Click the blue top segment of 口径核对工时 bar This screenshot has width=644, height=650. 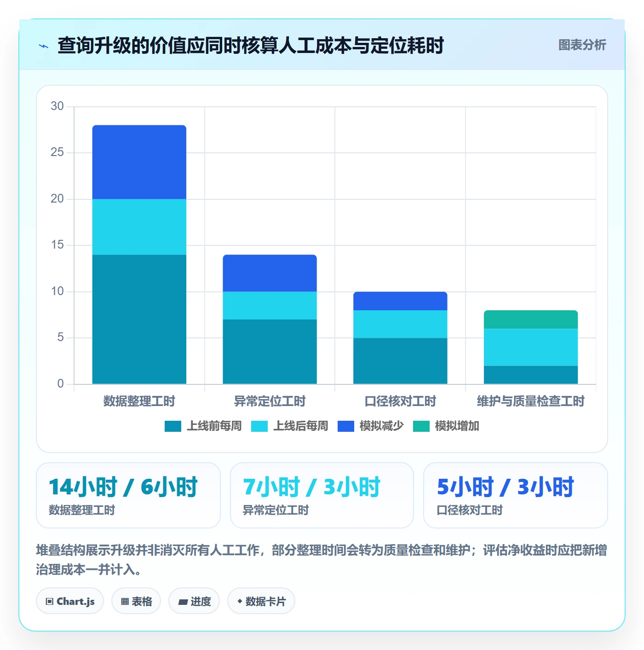(x=400, y=301)
